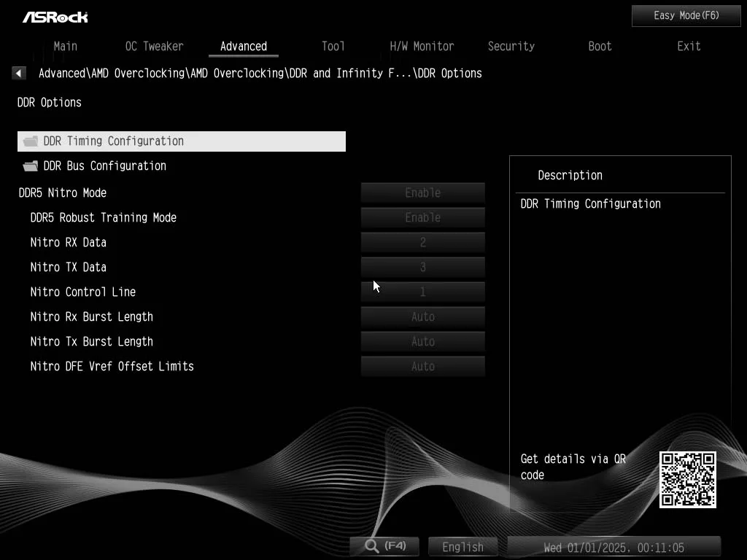Select Nitro DFE Vref Offset Limits label
The width and height of the screenshot is (747, 560).
(x=112, y=366)
